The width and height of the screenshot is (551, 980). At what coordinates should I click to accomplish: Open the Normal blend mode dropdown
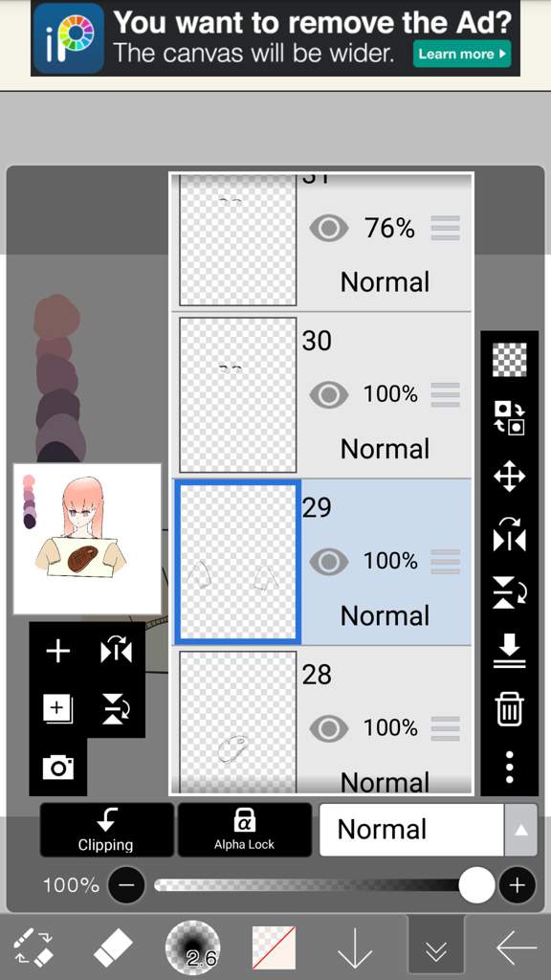point(411,830)
